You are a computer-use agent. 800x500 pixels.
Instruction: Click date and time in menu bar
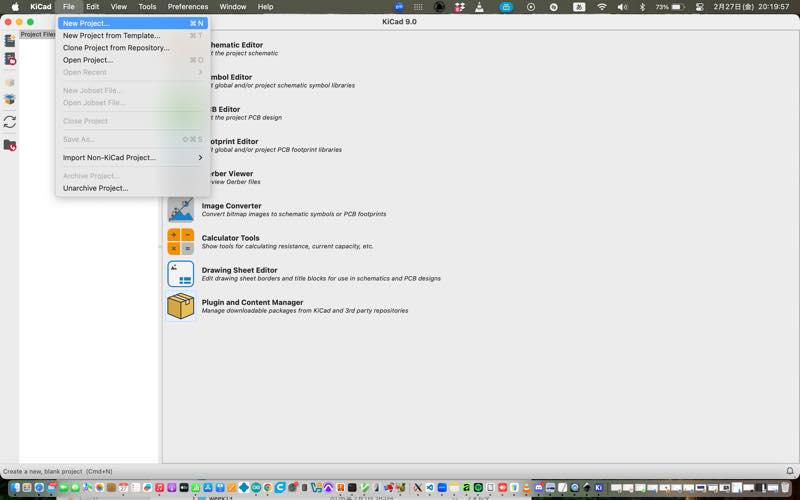[751, 7]
